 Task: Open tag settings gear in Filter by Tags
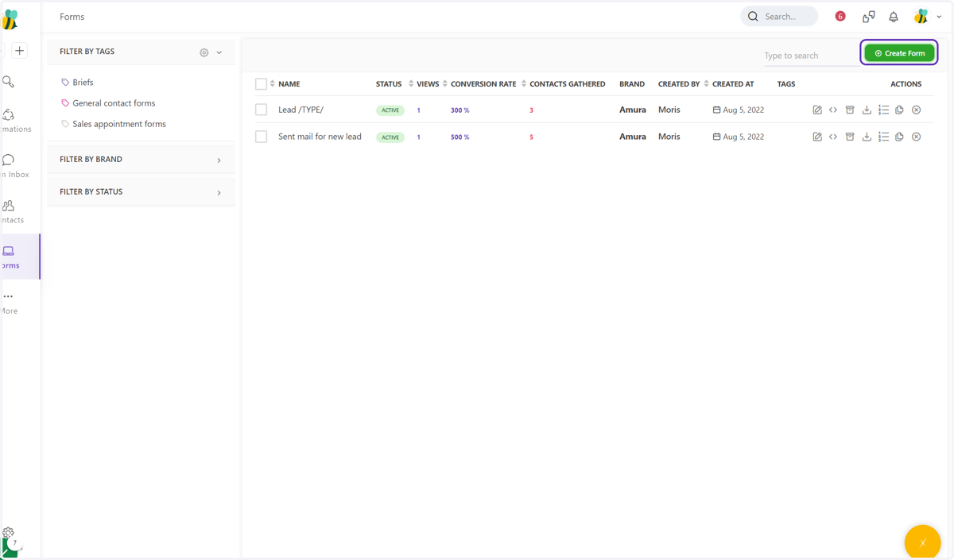(204, 52)
